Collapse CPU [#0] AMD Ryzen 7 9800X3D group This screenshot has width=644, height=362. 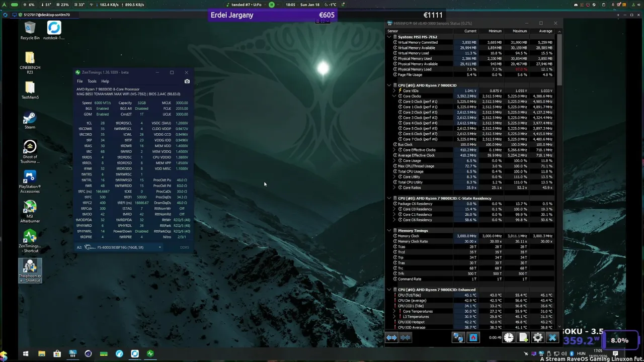[389, 85]
